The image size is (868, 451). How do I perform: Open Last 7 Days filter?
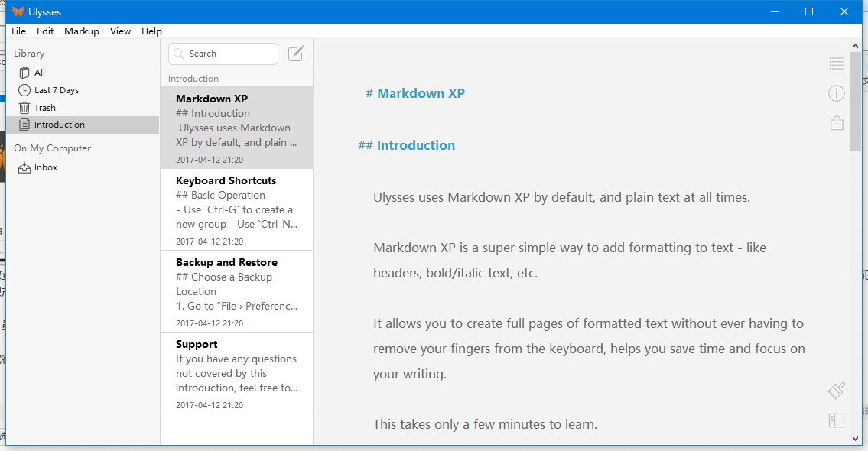(56, 90)
